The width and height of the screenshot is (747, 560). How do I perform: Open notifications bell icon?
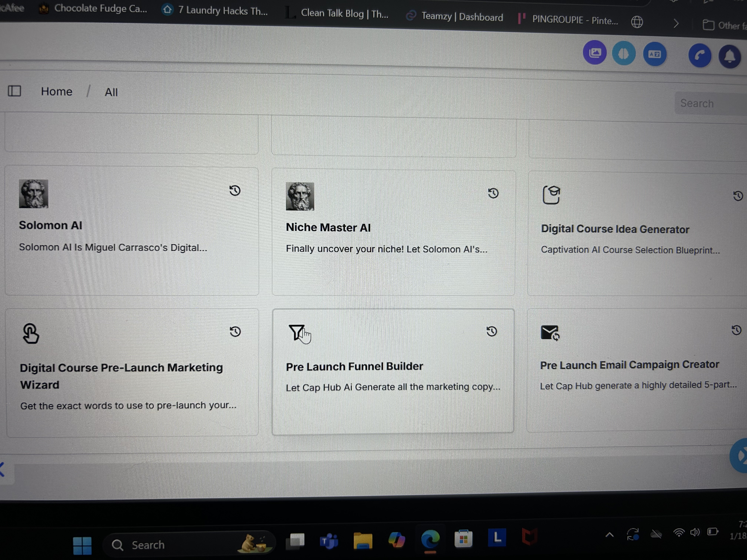pyautogui.click(x=730, y=56)
